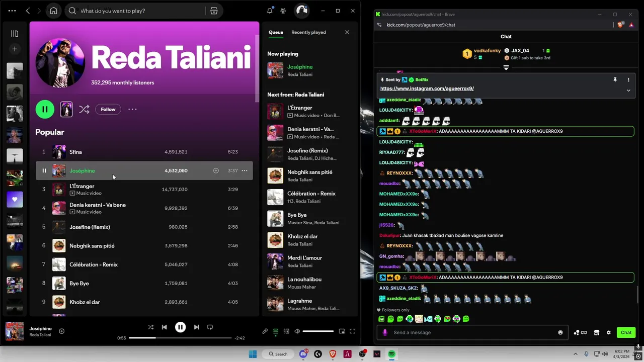Image resolution: width=644 pixels, height=362 pixels.
Task: Open the emoji picker in chat
Action: (x=560, y=332)
